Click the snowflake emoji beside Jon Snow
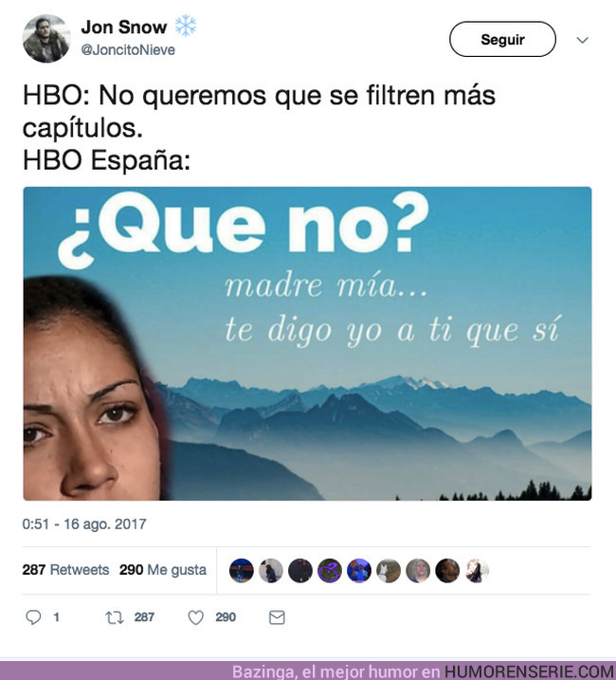Image resolution: width=616 pixels, height=680 pixels. pyautogui.click(x=186, y=26)
